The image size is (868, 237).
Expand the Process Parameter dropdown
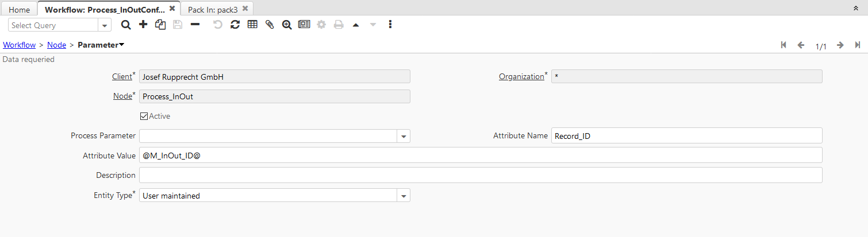404,137
